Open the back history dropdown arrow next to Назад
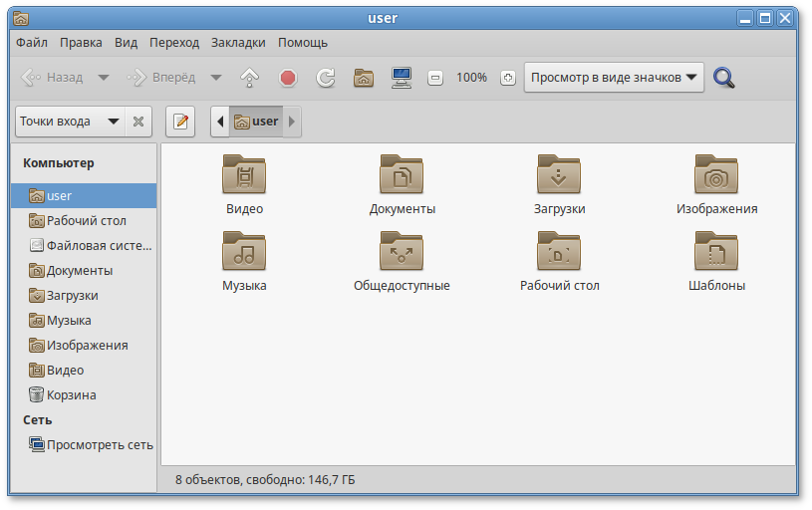Viewport: 812px width, 510px height. click(x=103, y=78)
